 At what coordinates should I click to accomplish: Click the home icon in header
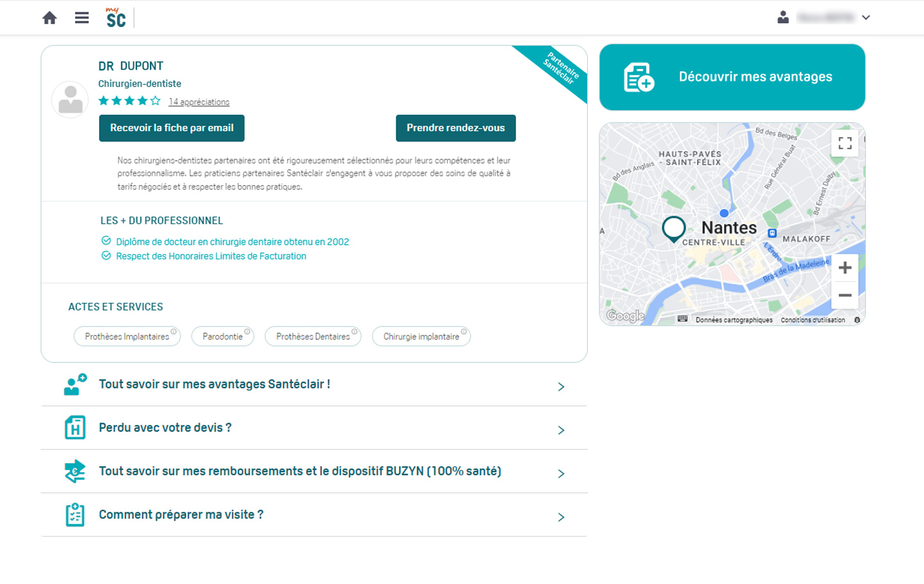click(49, 18)
